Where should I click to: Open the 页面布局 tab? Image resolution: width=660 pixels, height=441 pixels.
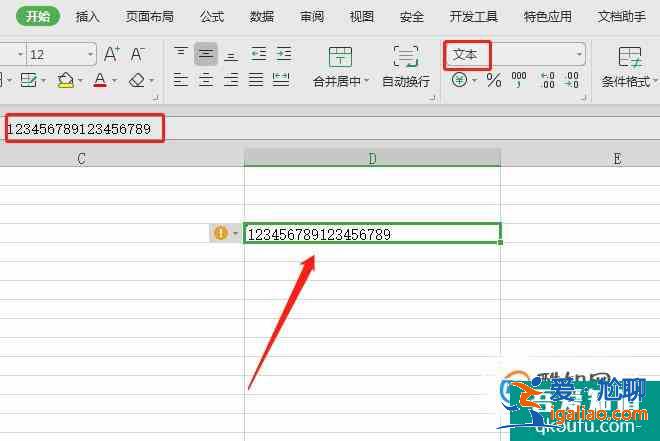point(149,17)
